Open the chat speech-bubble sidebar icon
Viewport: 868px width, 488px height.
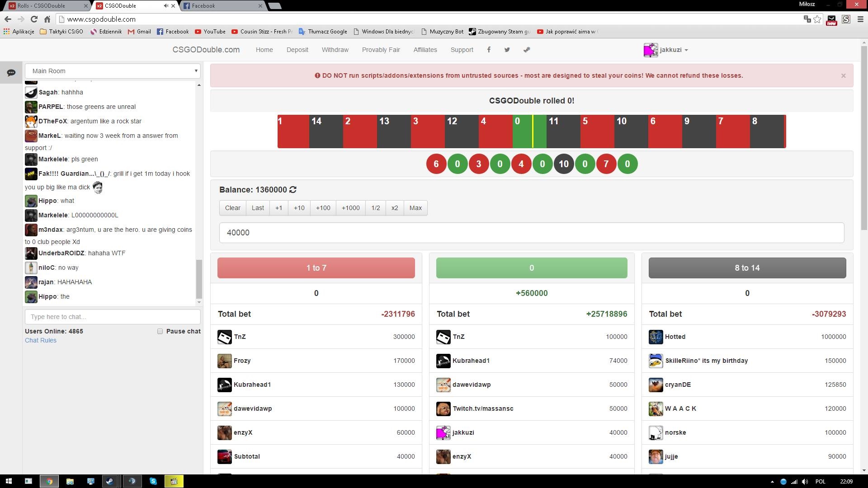pos(11,72)
